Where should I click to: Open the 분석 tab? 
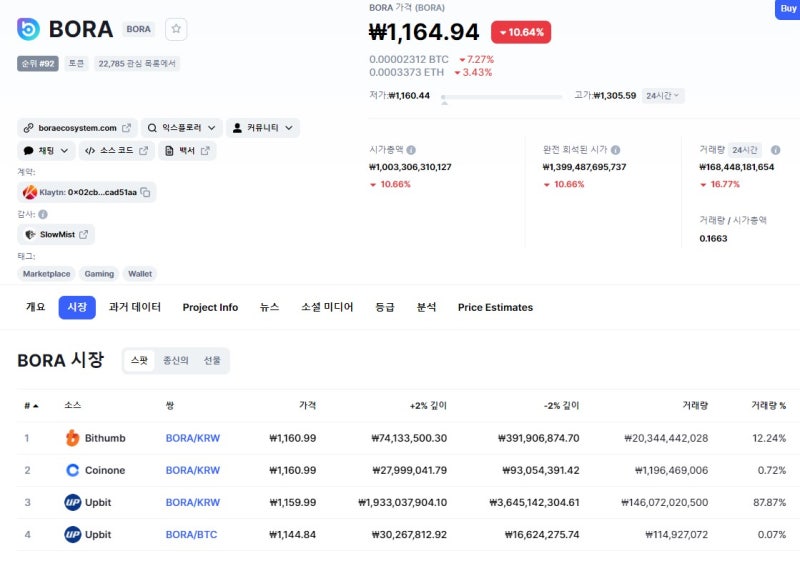pos(427,307)
